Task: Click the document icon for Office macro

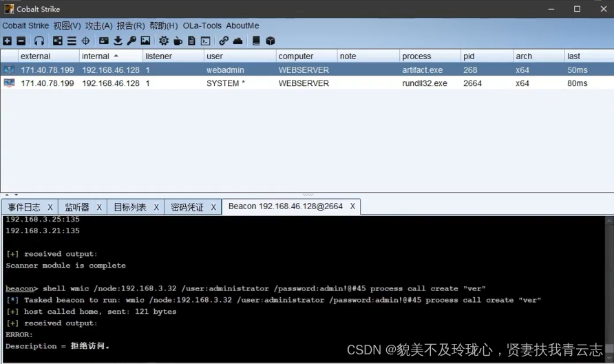Action: [x=191, y=41]
